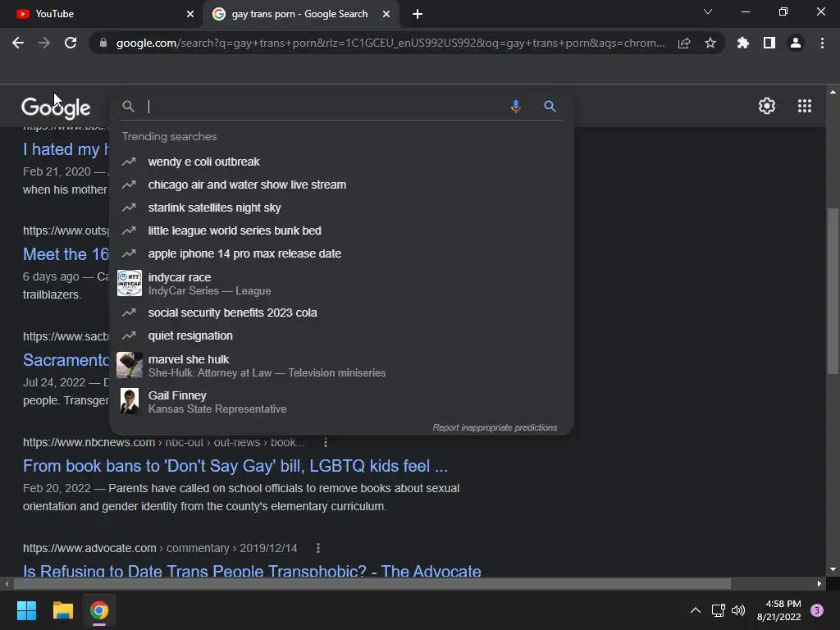Start voice search with microphone
The width and height of the screenshot is (840, 630).
coord(516,106)
